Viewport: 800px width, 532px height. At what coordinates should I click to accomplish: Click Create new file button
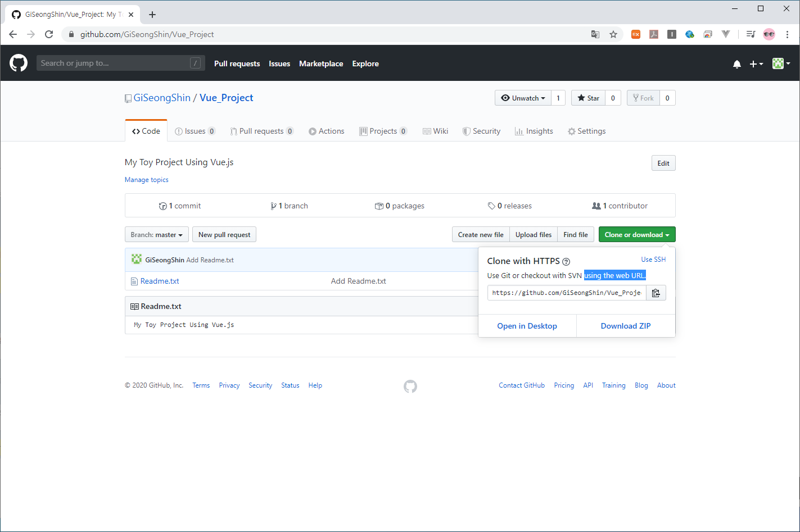coord(481,235)
